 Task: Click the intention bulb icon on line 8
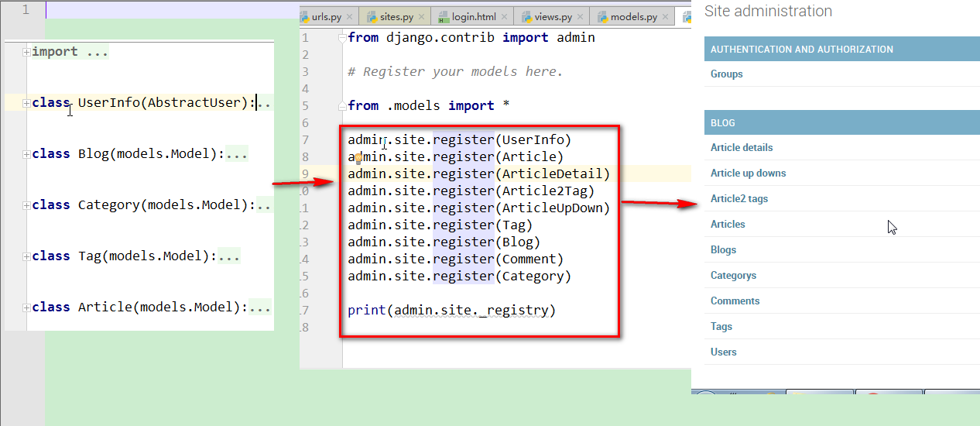(358, 158)
